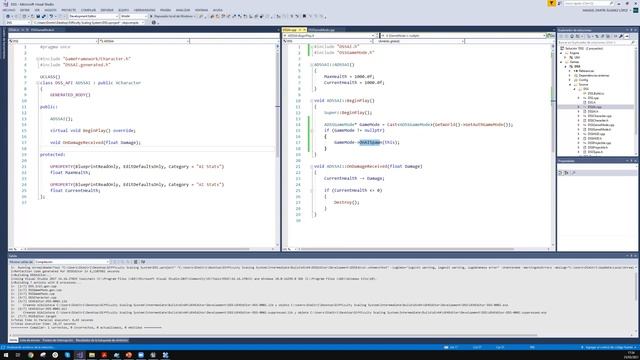
Task: Select DSSCharacter.cpp in Solution Explorer
Action: (x=599, y=116)
